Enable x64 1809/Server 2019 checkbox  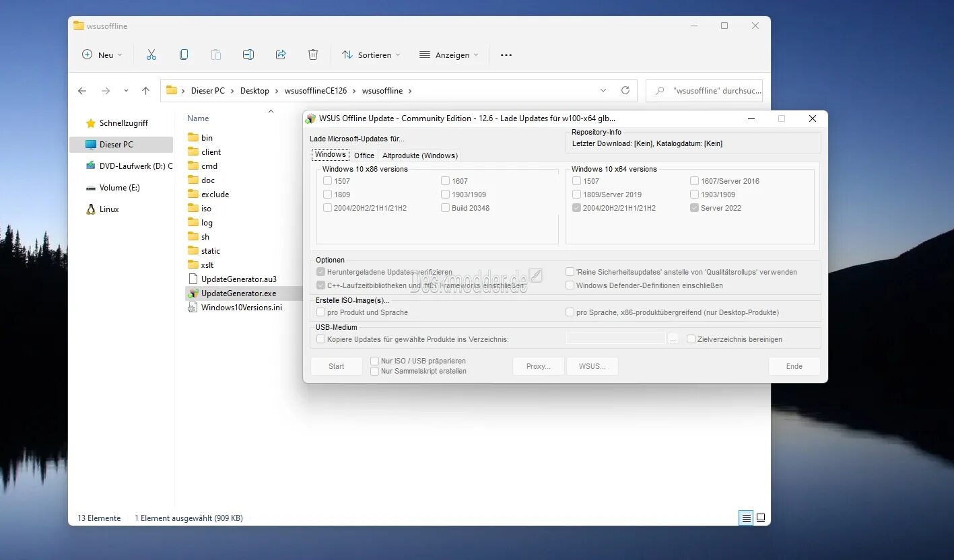click(577, 195)
